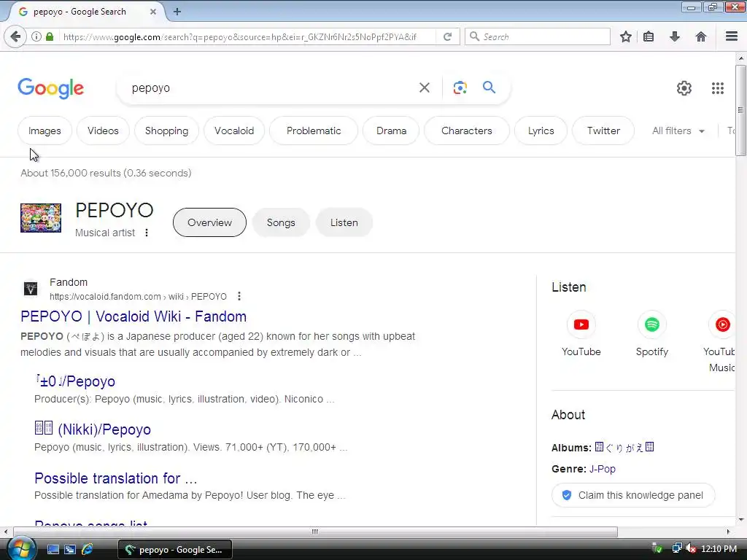Search by image with Google Lens icon
The image size is (747, 560).
tap(460, 87)
